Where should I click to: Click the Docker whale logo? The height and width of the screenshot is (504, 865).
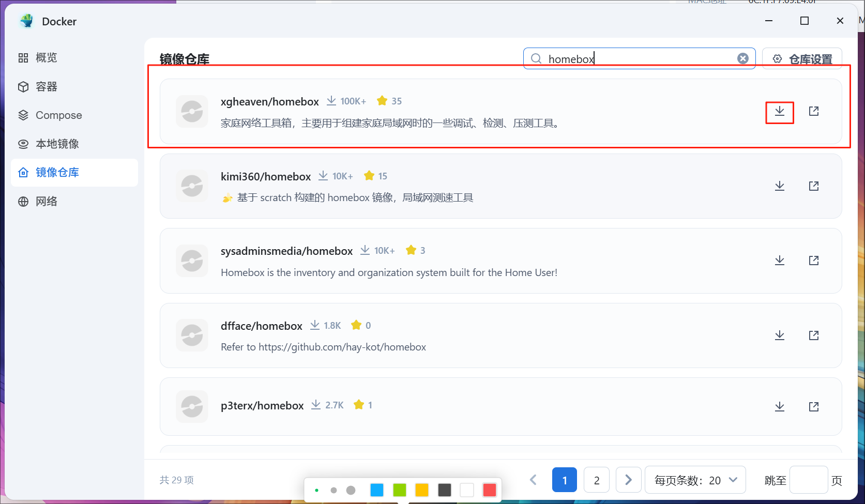click(x=26, y=21)
